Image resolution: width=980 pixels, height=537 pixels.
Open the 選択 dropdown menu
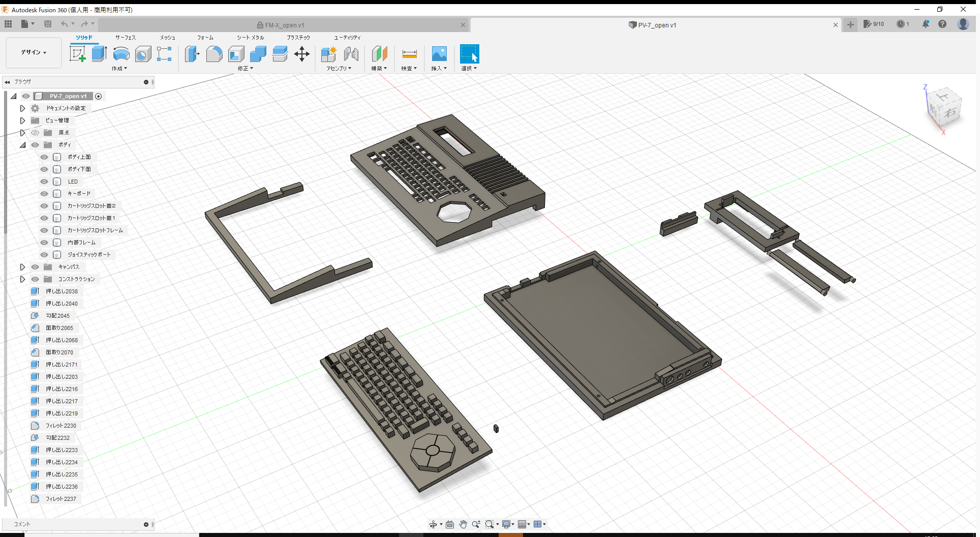(x=469, y=68)
